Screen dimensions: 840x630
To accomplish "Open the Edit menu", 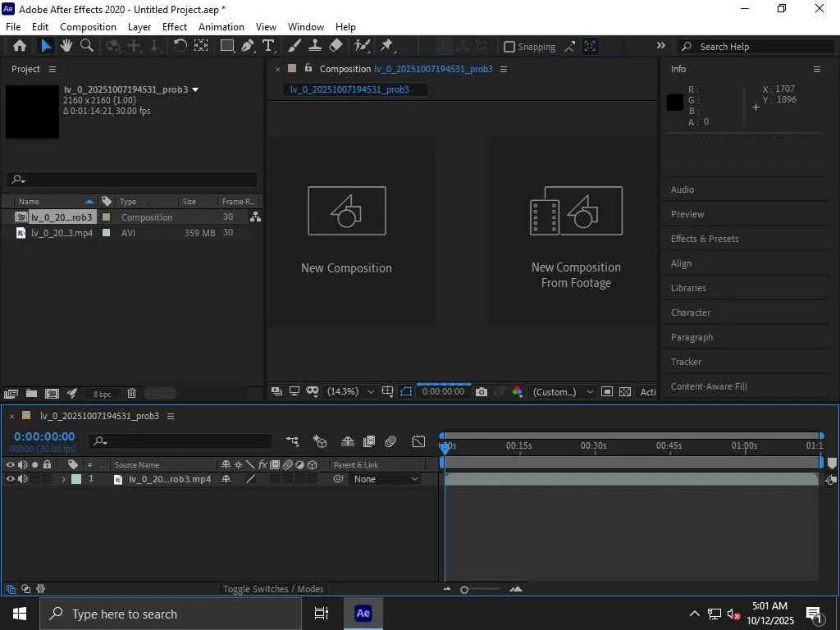I will coord(39,27).
